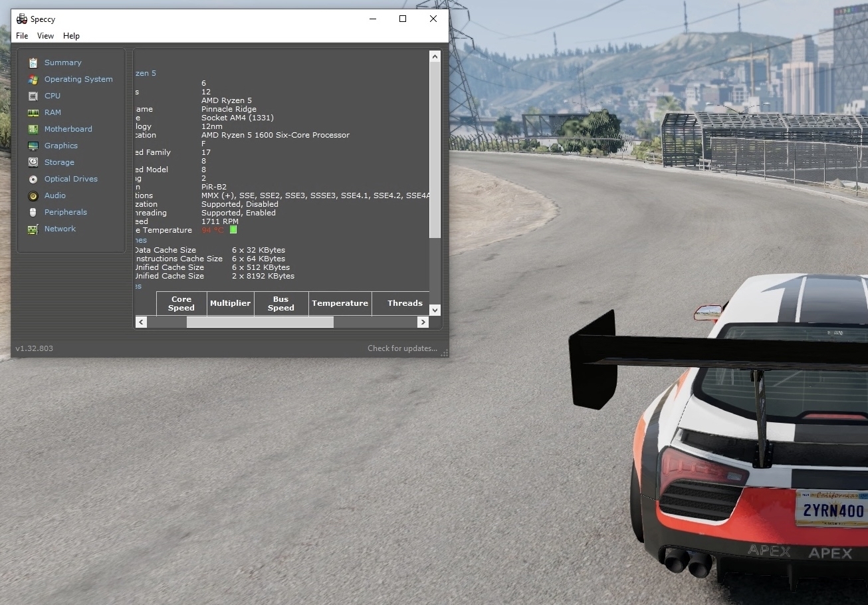Click the Supported, Enabled hyperthreading value
Screen dimensions: 868x605
pyautogui.click(x=239, y=213)
